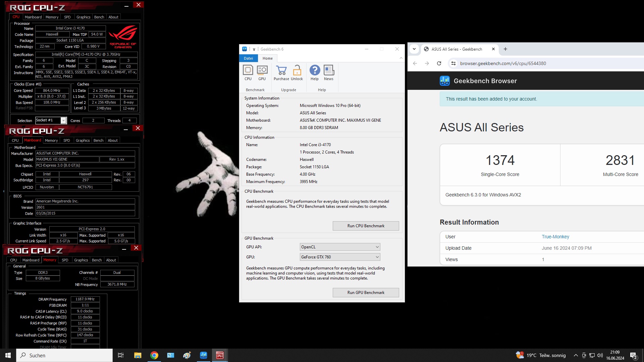
Task: Open the True-Monkey user profile link
Action: 555,237
